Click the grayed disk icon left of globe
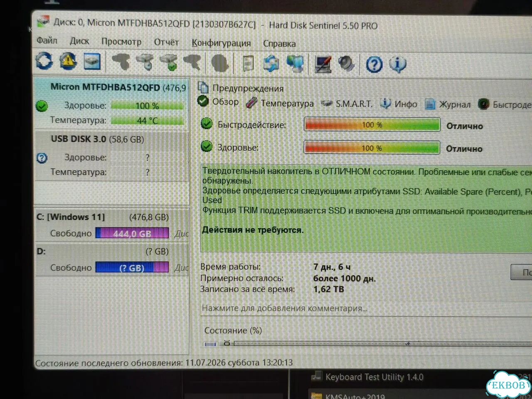The width and height of the screenshot is (532, 399). [192, 63]
